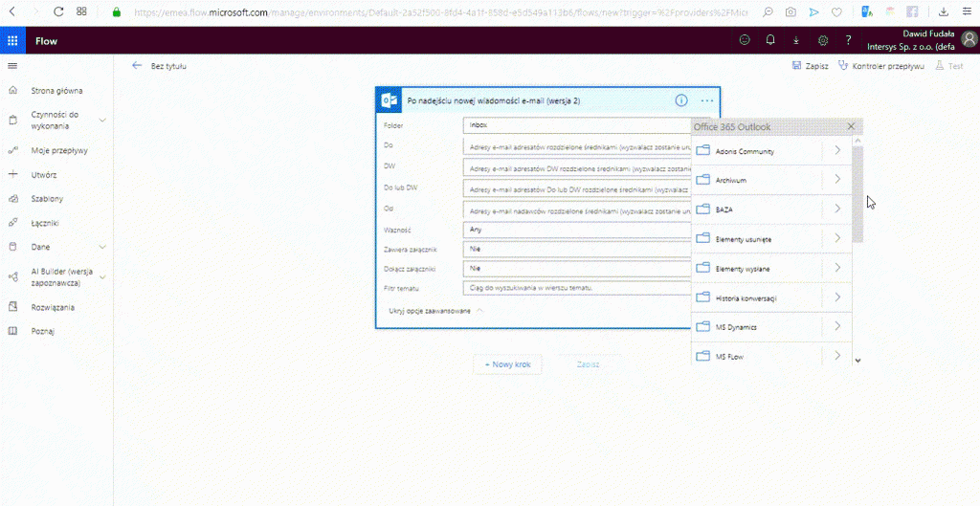Save the flow with top Zapisz

[x=810, y=66]
